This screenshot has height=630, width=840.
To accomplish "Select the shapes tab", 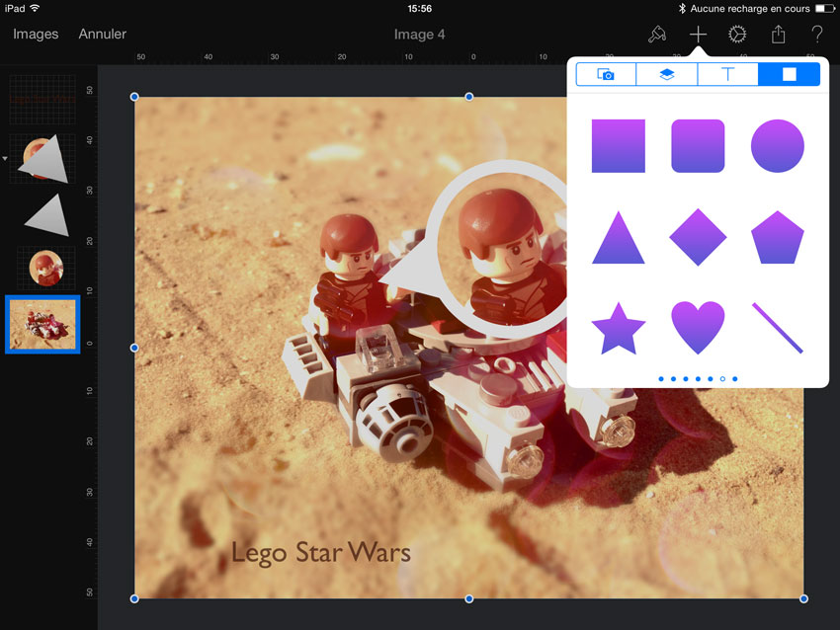I will pos(790,74).
